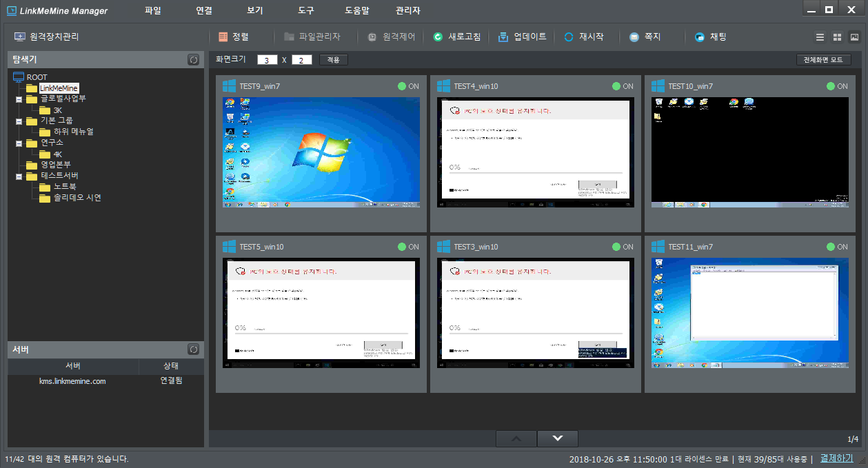Open 채팅 (chat) from the toolbar
The width and height of the screenshot is (868, 468).
point(700,37)
